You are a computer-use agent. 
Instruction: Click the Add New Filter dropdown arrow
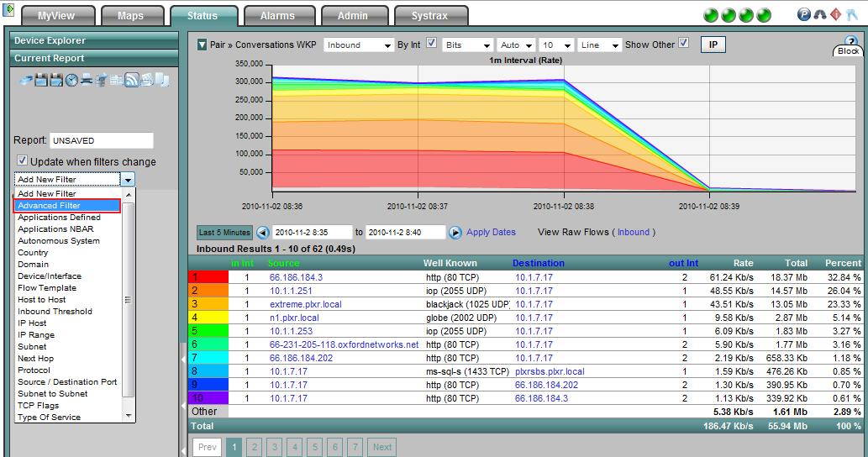128,179
